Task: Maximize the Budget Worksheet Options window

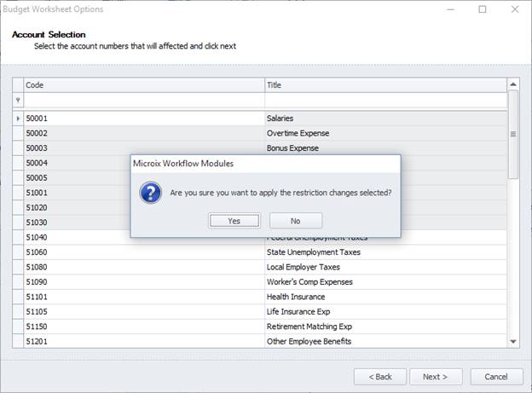Action: 483,9
